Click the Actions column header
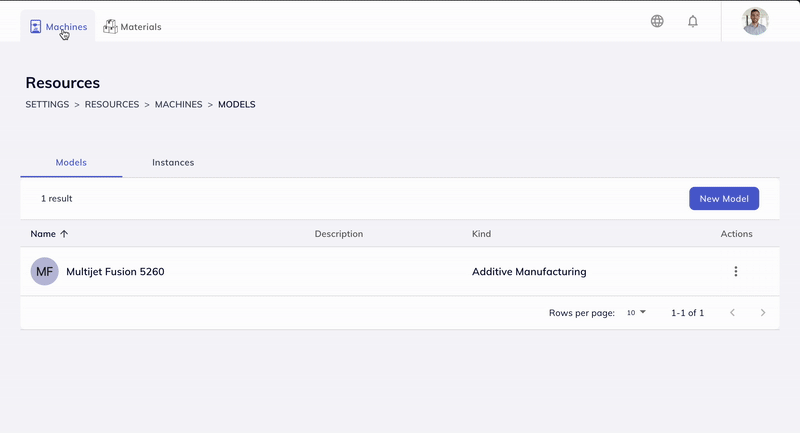Screen dimensions: 800x433 [x=736, y=234]
